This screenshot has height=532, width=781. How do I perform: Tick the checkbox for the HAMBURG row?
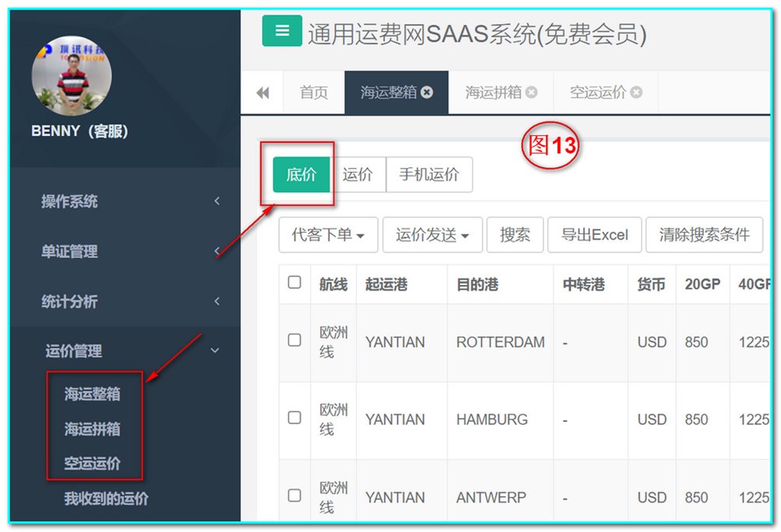pos(294,418)
